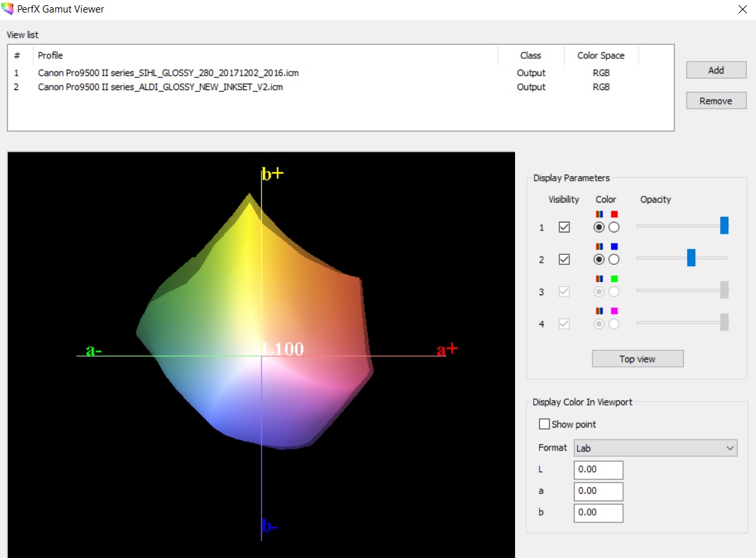756x558 pixels.
Task: Toggle visibility checkbox for profile 2
Action: [x=564, y=259]
